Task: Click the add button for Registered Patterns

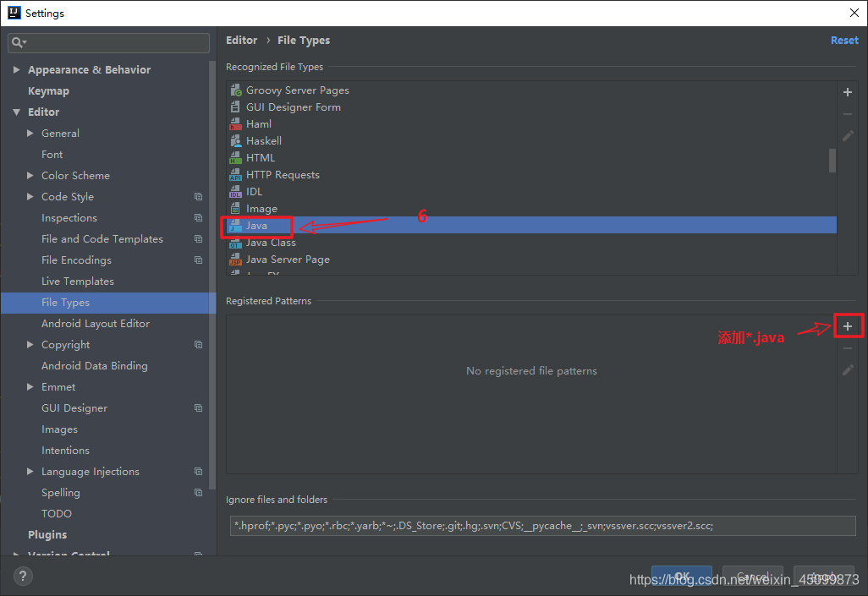Action: coord(848,326)
